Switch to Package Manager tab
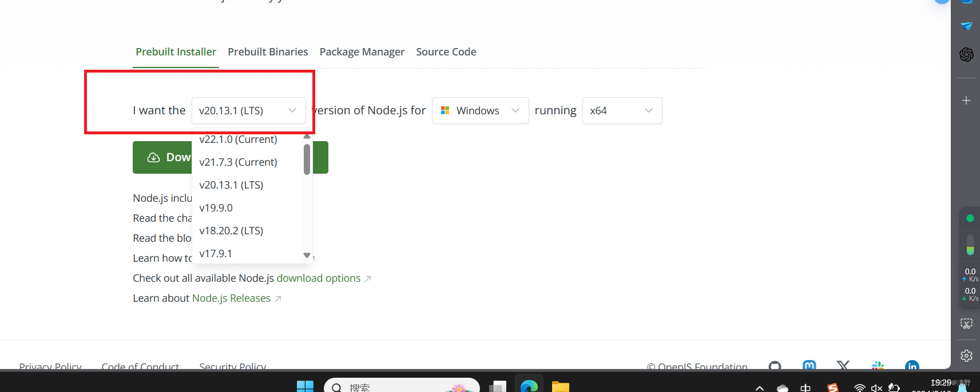The image size is (980, 392). tap(362, 52)
